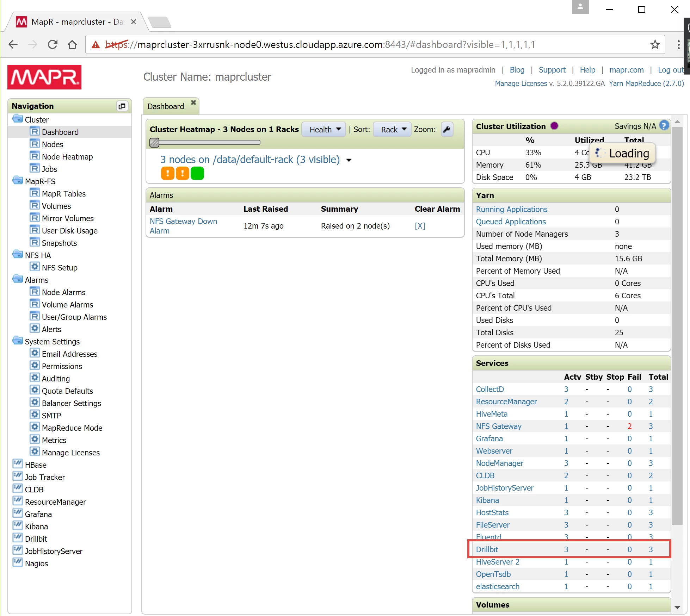Open HBase in Navigation
Viewport: 690px width, 616px height.
[36, 465]
